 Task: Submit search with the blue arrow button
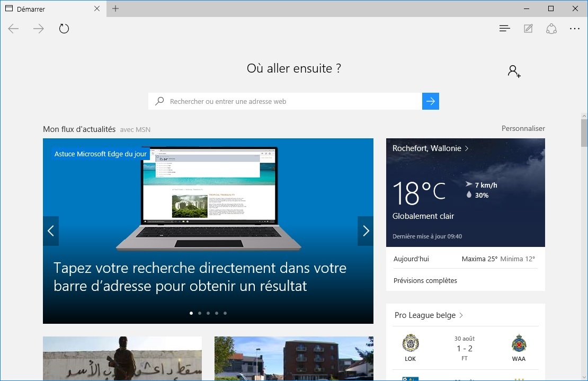tap(431, 101)
